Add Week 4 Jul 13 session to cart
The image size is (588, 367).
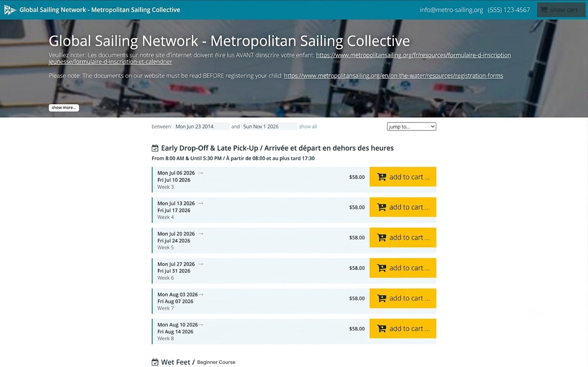coord(403,207)
